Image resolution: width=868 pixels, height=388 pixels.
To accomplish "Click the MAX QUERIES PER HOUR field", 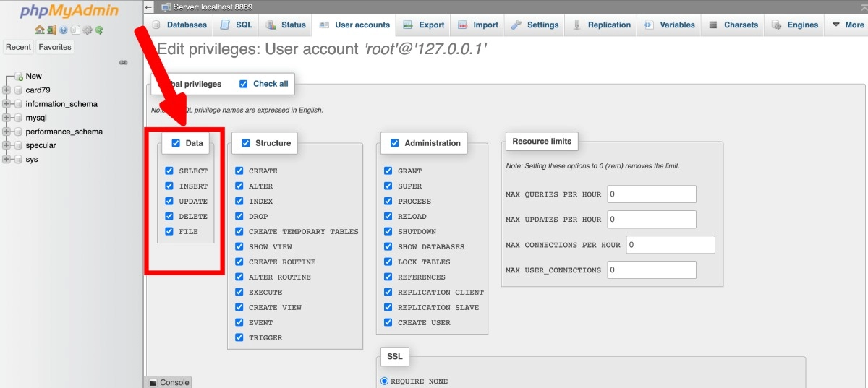I will [652, 194].
